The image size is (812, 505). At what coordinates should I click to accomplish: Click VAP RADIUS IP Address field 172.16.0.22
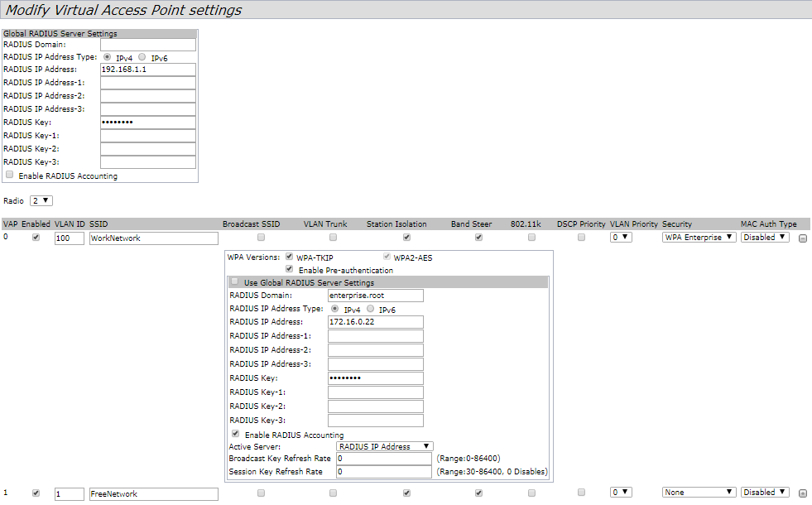376,322
